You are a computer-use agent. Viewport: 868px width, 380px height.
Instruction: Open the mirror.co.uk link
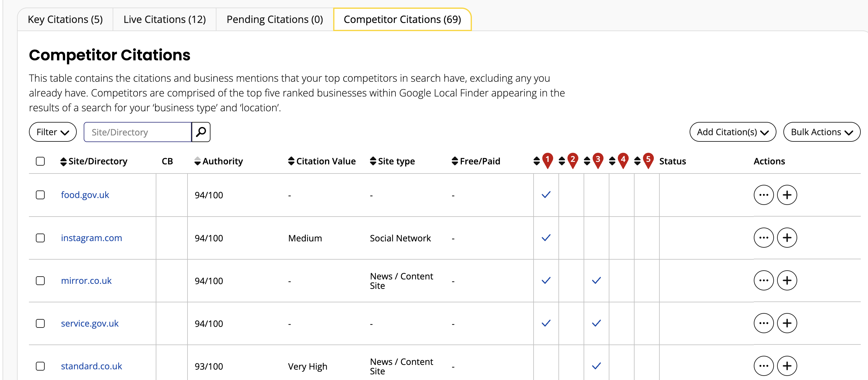[86, 281]
